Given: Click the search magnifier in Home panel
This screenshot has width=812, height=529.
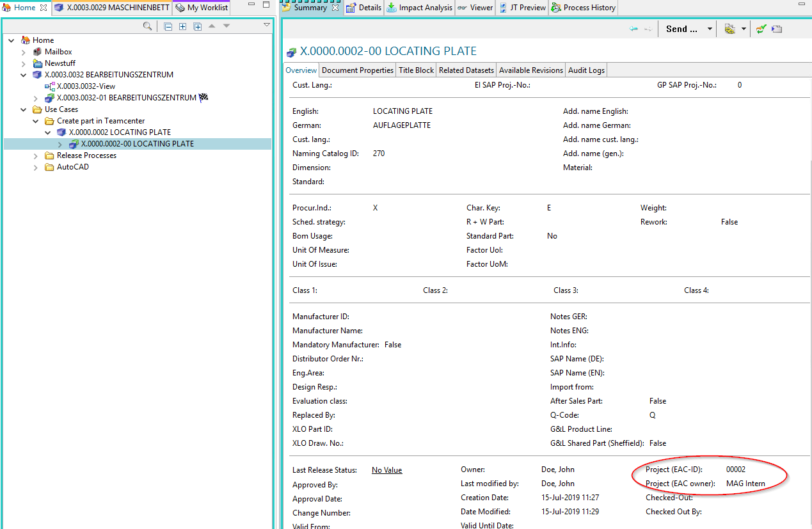Looking at the screenshot, I should click(x=147, y=26).
